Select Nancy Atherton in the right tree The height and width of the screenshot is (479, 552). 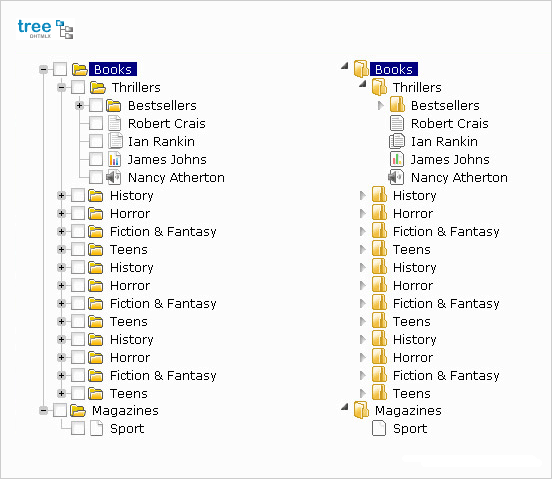tap(459, 177)
